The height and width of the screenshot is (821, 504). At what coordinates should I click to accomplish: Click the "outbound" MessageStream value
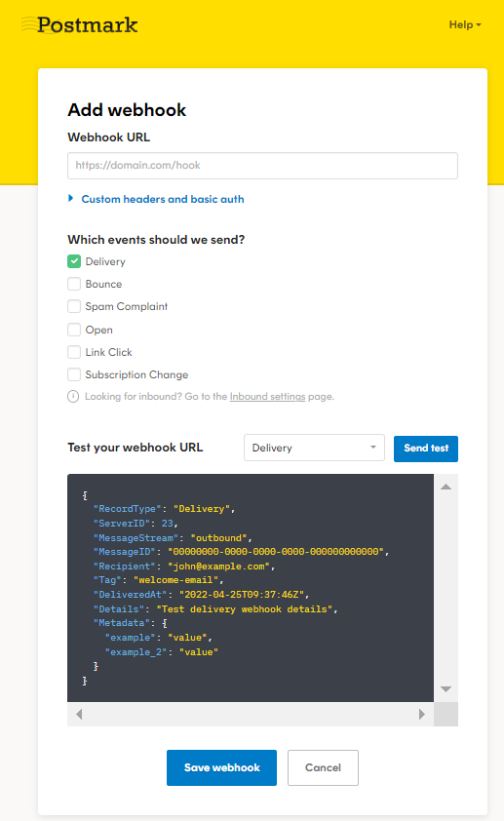pyautogui.click(x=218, y=537)
